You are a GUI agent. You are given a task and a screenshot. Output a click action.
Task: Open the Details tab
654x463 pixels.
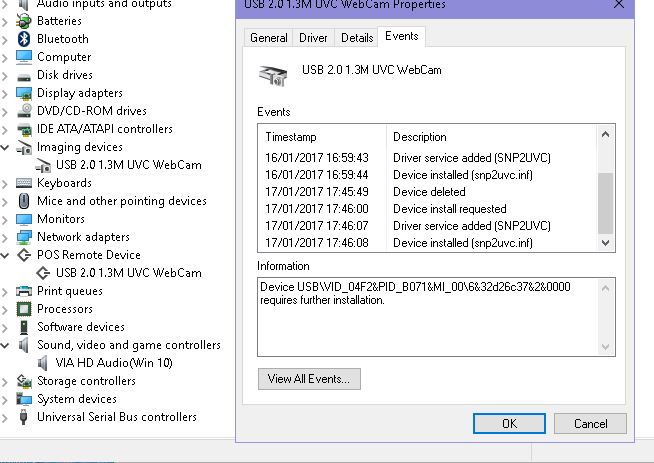[x=357, y=38]
